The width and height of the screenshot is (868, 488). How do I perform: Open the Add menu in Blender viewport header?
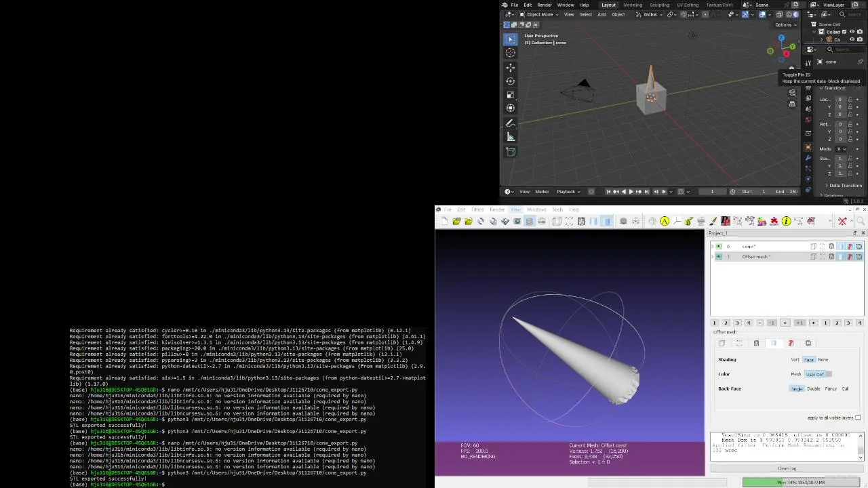coord(601,14)
